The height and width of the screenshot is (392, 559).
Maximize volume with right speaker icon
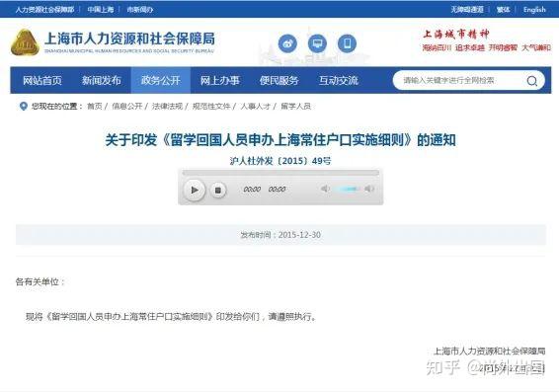click(369, 189)
